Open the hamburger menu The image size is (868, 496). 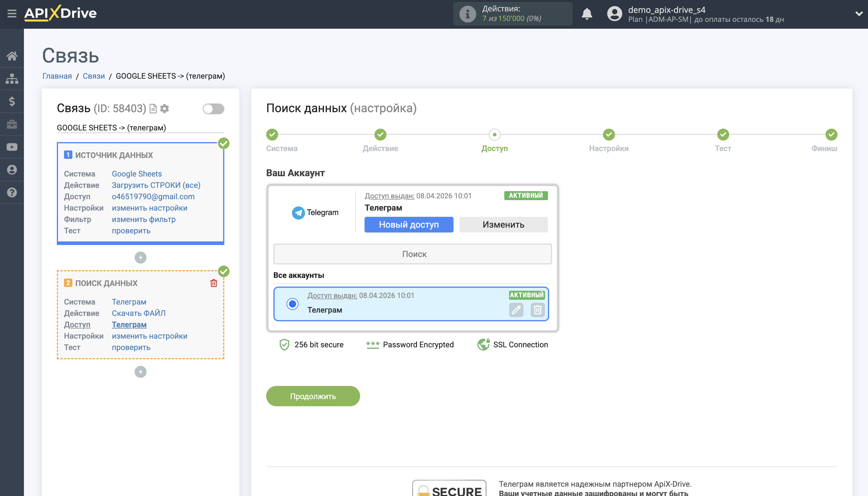[x=12, y=14]
